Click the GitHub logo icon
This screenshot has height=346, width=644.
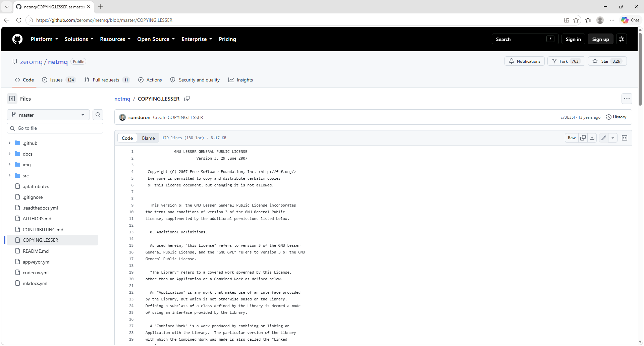coord(17,39)
